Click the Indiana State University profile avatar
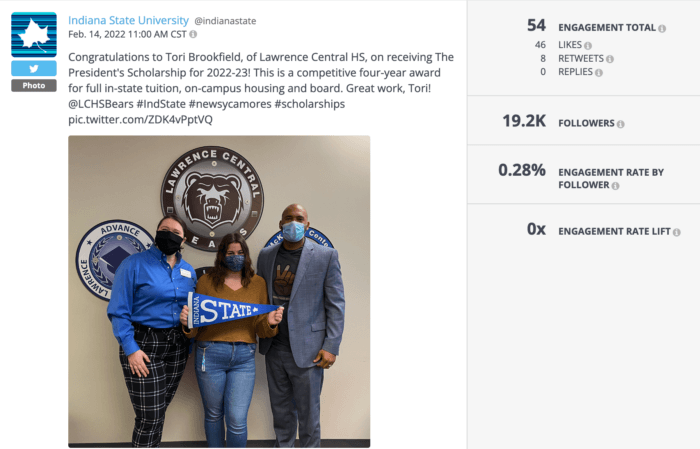Screen dimensions: 700x449 pyautogui.click(x=33, y=34)
